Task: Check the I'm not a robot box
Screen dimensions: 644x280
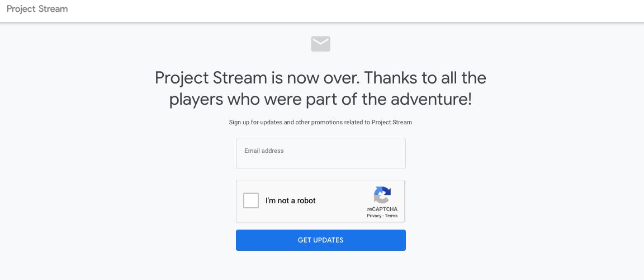Action: click(251, 200)
